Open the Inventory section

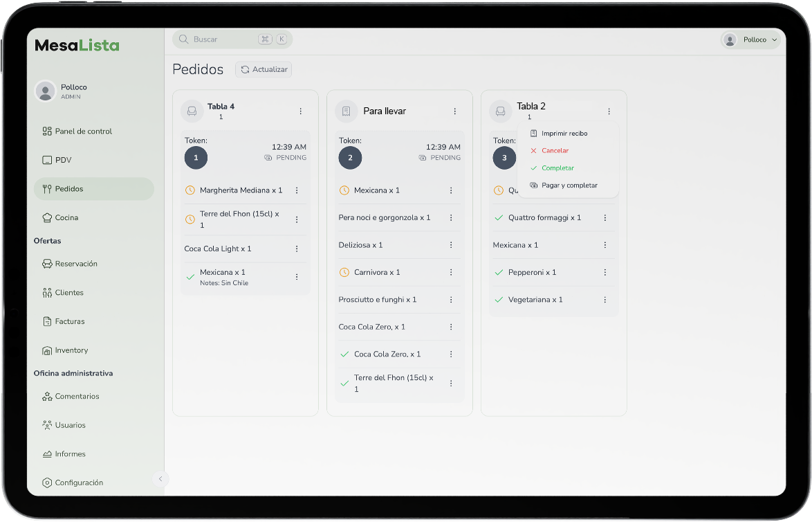point(71,350)
